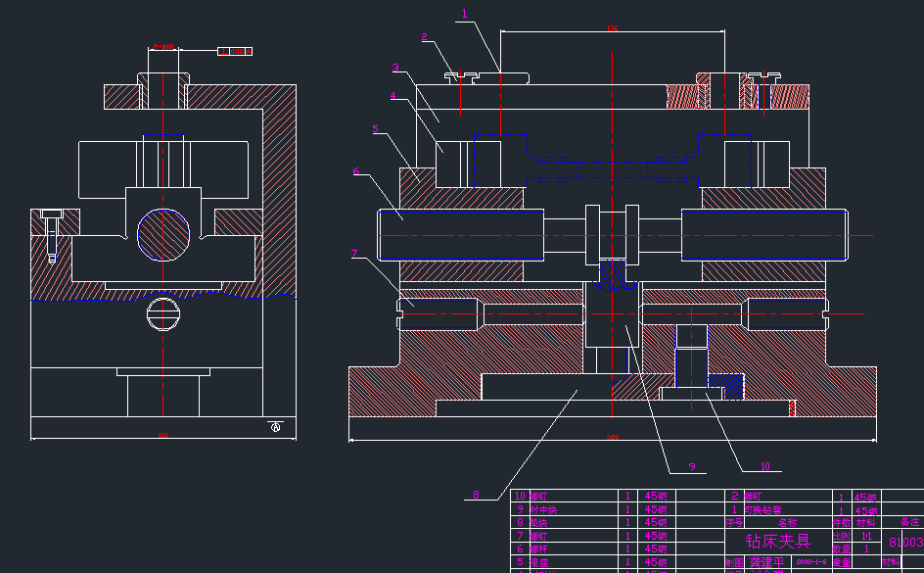924x573 pixels.
Task: Select item number 7 in the parts list
Action: point(520,536)
